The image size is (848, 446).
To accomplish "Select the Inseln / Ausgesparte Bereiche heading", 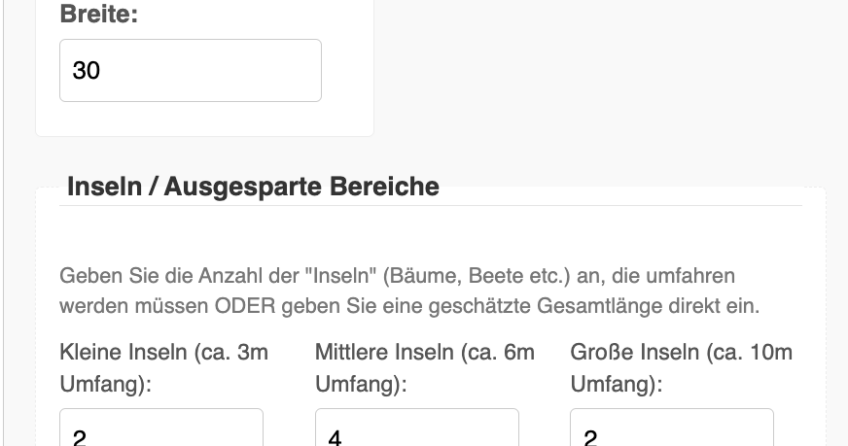I will [x=253, y=187].
